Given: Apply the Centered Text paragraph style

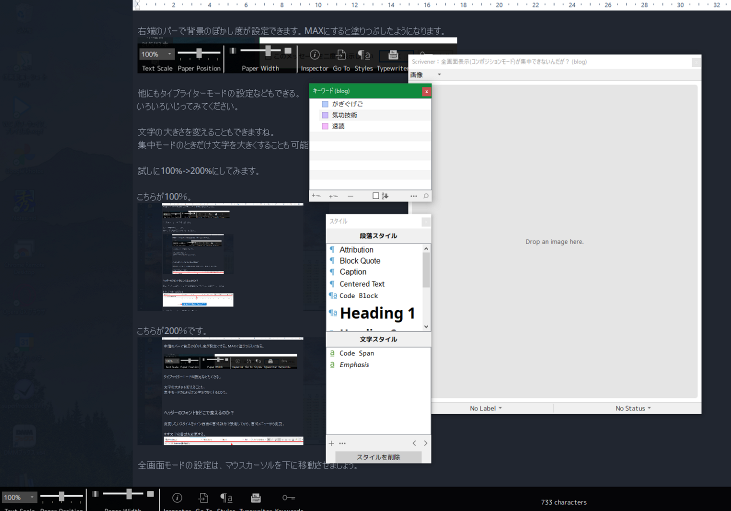Looking at the screenshot, I should tap(374, 284).
